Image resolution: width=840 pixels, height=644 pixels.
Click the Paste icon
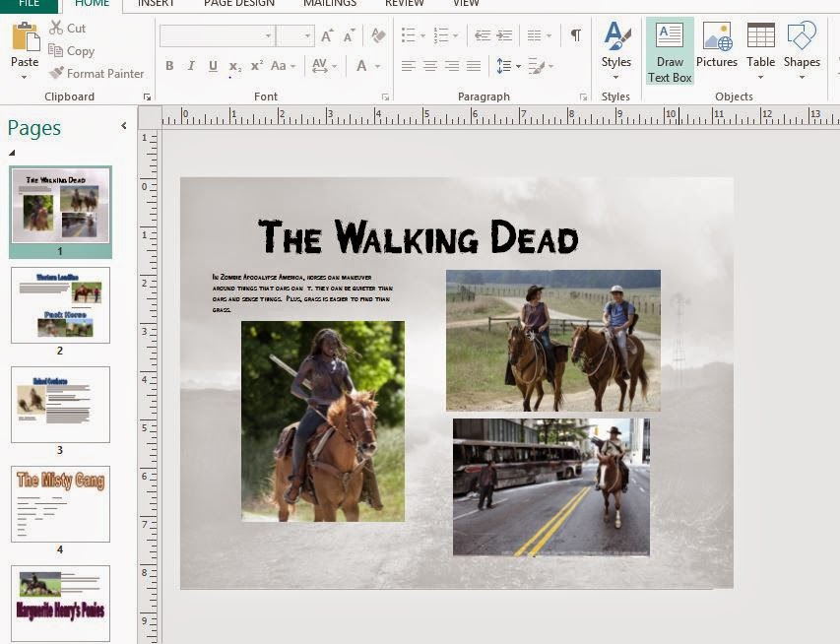[25, 36]
